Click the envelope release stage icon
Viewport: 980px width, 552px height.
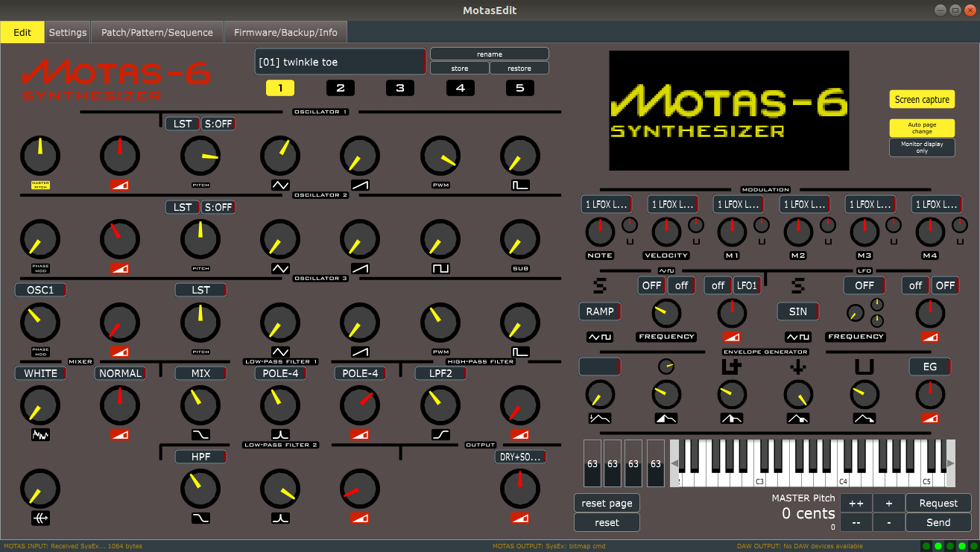[x=864, y=419]
